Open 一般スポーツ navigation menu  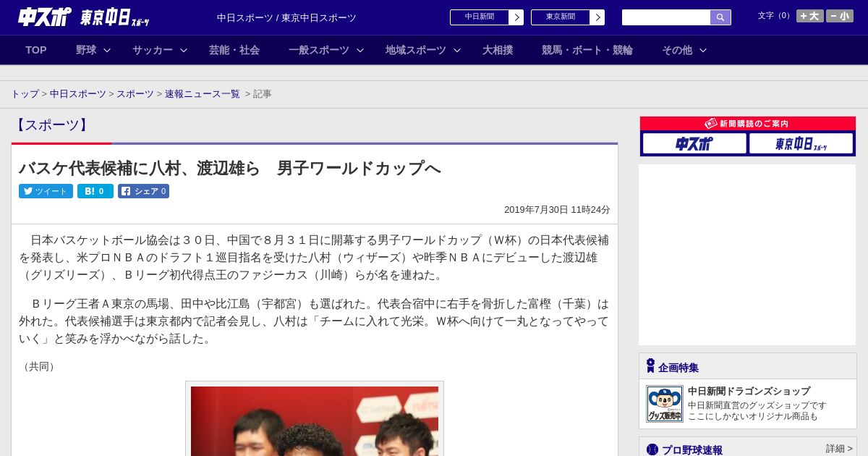pos(319,50)
